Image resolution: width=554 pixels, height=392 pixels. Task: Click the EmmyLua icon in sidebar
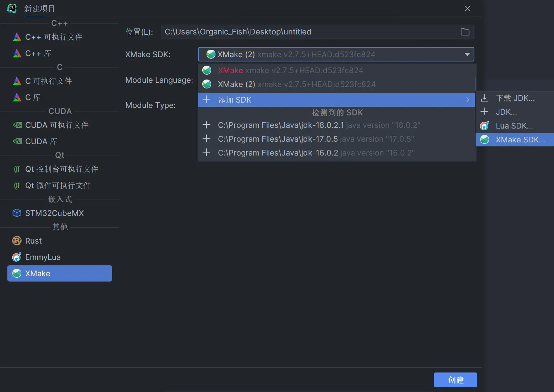(x=17, y=257)
